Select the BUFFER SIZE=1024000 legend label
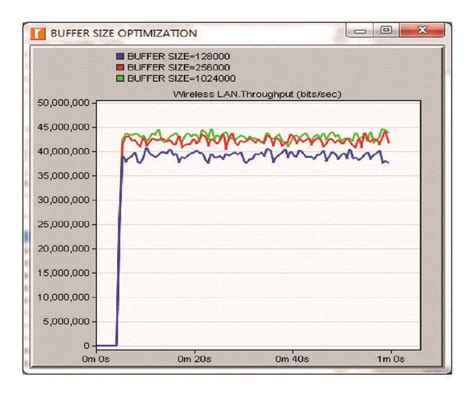 [x=182, y=79]
